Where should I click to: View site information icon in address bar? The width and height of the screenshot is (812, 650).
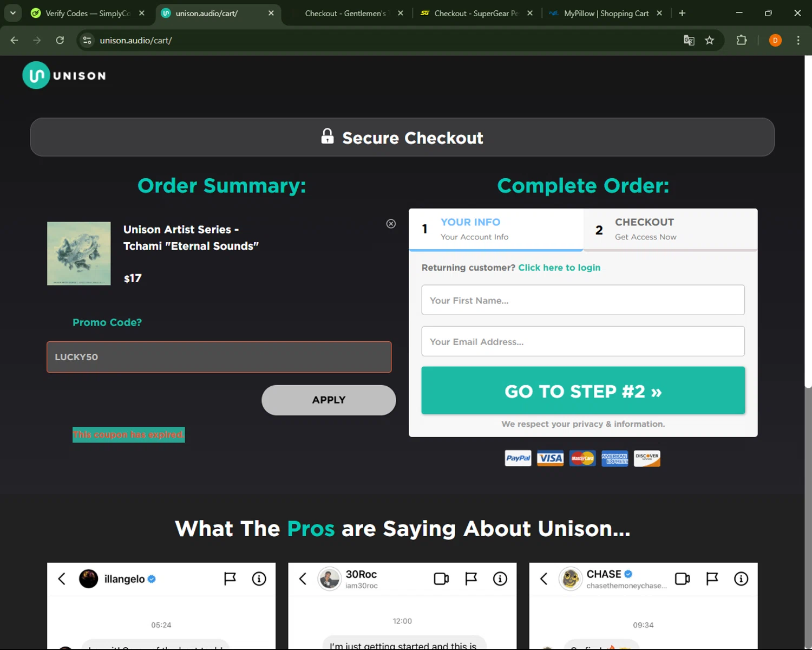pos(87,40)
